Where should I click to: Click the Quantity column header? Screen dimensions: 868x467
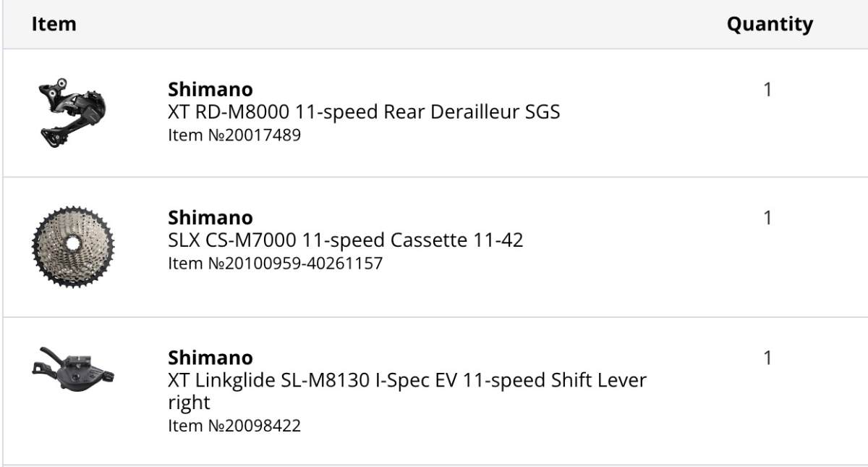[x=770, y=24]
